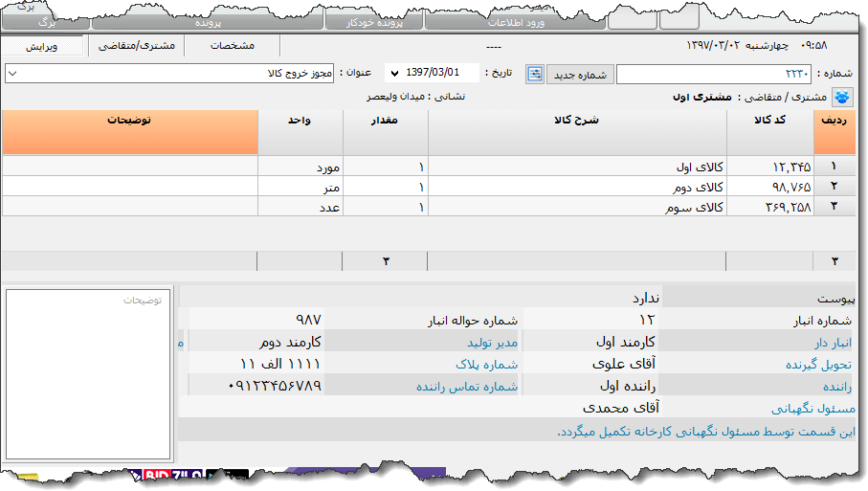Viewport: 868px width, 491px height.
Task: Click the پیوست value ندارد
Action: click(x=646, y=299)
